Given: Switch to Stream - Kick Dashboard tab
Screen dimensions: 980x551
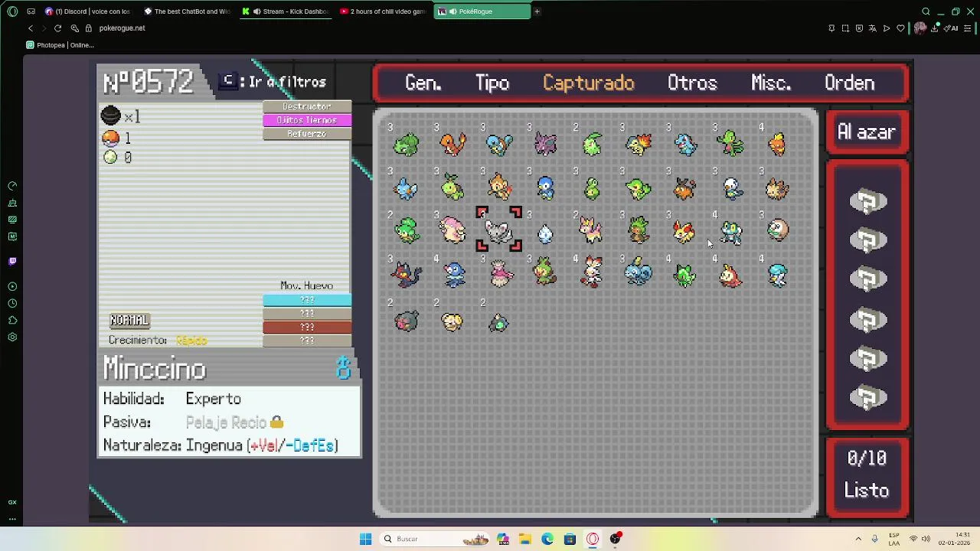Looking at the screenshot, I should pyautogui.click(x=286, y=11).
